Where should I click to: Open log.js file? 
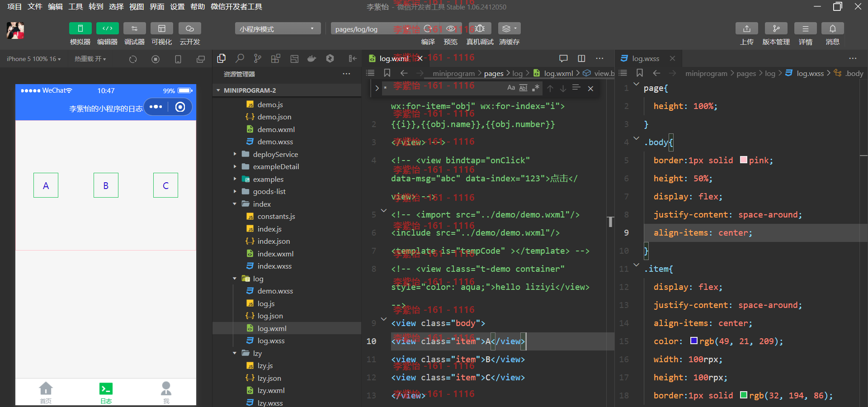pos(266,303)
